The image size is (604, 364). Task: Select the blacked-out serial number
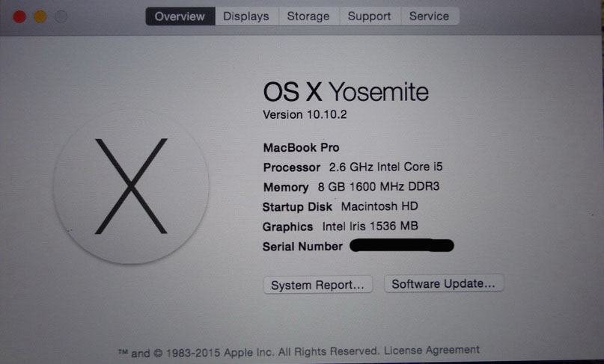click(x=402, y=245)
